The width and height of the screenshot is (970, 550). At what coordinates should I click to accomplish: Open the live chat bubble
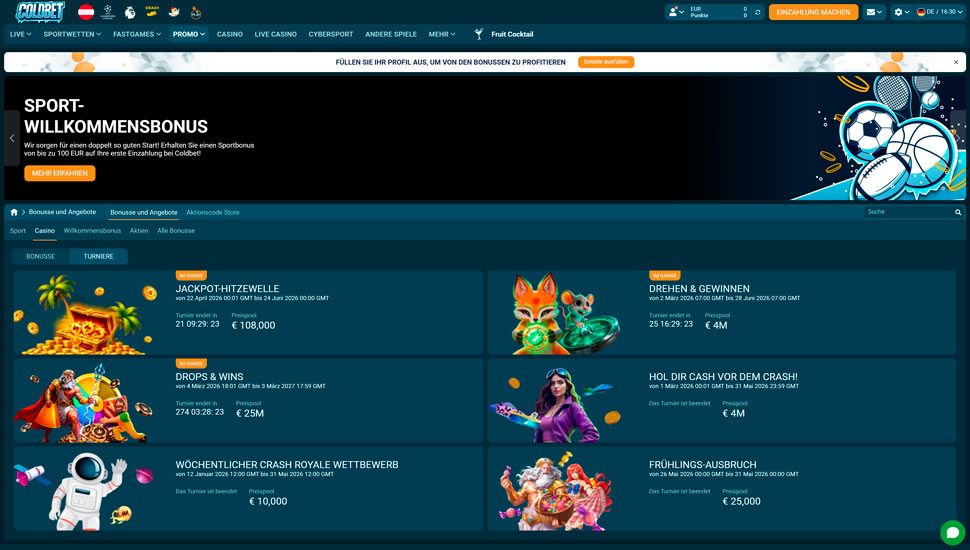pyautogui.click(x=953, y=533)
